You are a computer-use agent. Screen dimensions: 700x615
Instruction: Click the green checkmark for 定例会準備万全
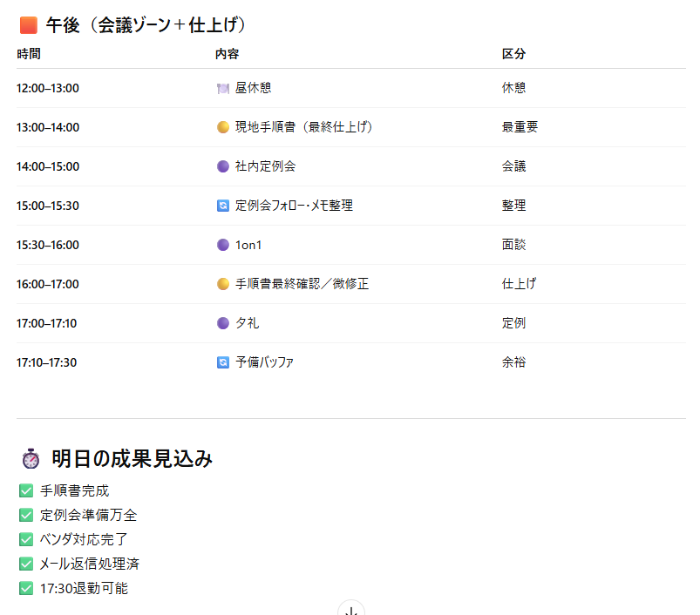(x=26, y=515)
